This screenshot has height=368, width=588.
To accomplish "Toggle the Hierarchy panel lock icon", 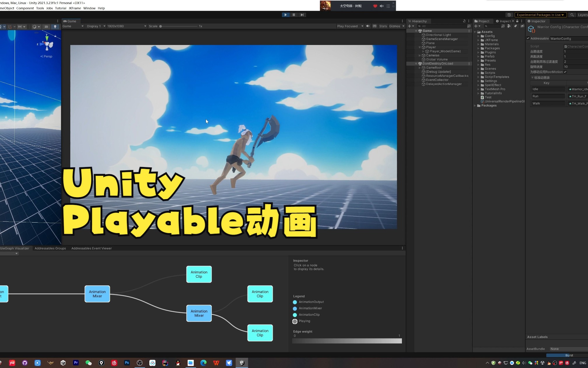I will click(x=464, y=21).
